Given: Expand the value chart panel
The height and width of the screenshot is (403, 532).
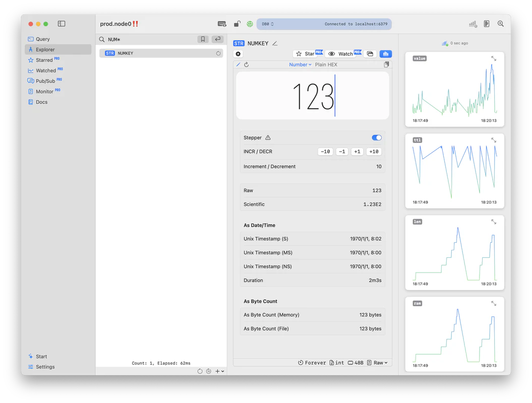Looking at the screenshot, I should (x=493, y=58).
